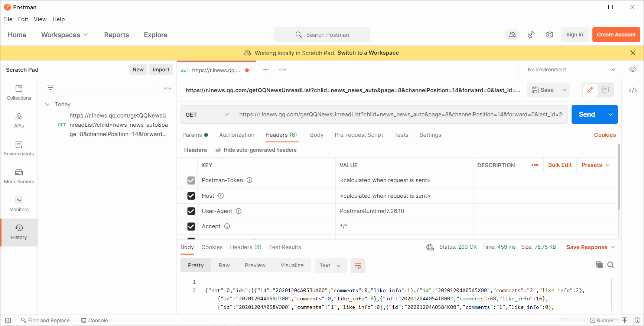The height and width of the screenshot is (326, 644).
Task: Open the Presets dropdown
Action: [x=596, y=165]
